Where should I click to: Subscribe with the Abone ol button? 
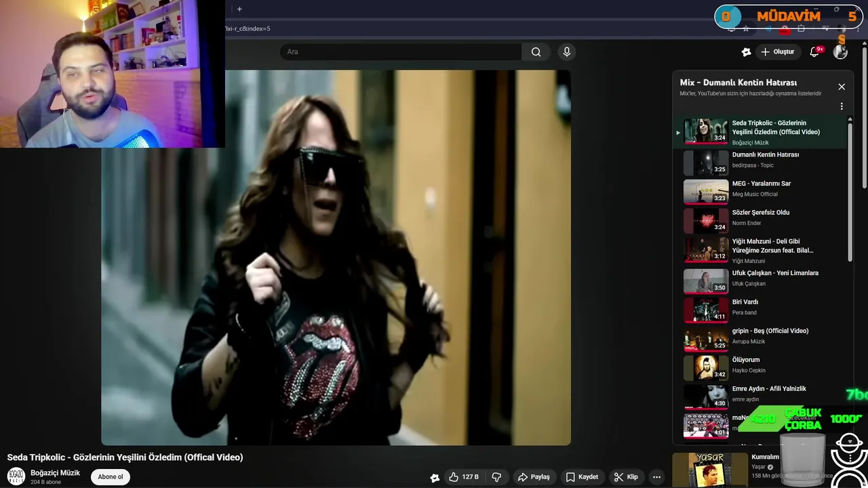(x=111, y=477)
